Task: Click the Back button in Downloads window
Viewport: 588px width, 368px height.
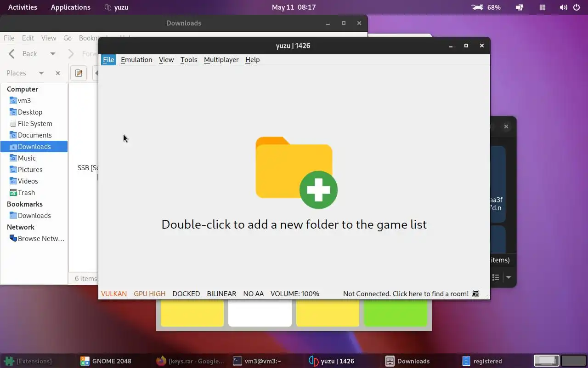Action: pos(23,54)
